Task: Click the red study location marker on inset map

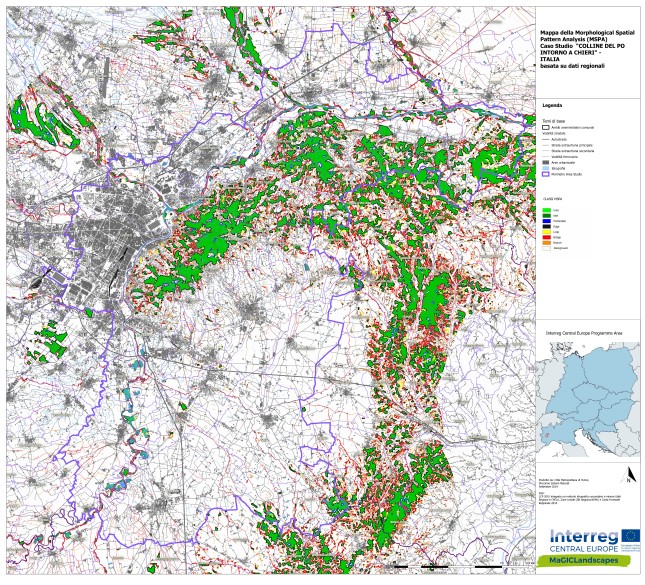Action: [546, 434]
